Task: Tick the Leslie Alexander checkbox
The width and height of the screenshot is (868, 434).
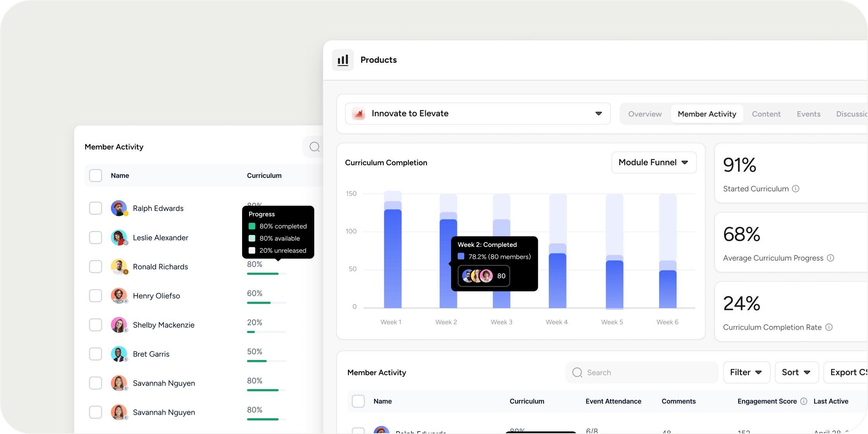Action: tap(95, 238)
